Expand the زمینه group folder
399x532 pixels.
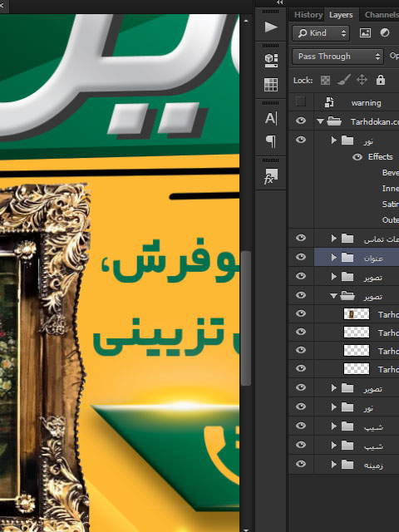pyautogui.click(x=333, y=464)
